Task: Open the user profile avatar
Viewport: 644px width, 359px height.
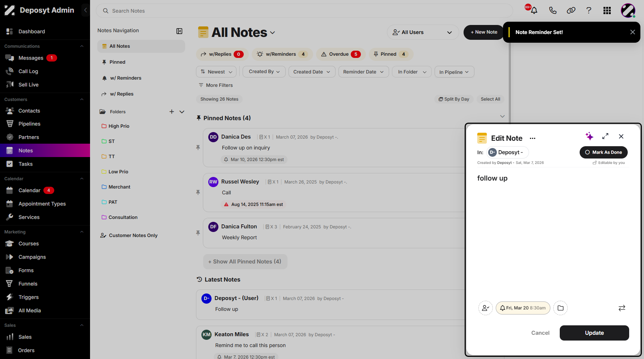Action: coord(628,10)
